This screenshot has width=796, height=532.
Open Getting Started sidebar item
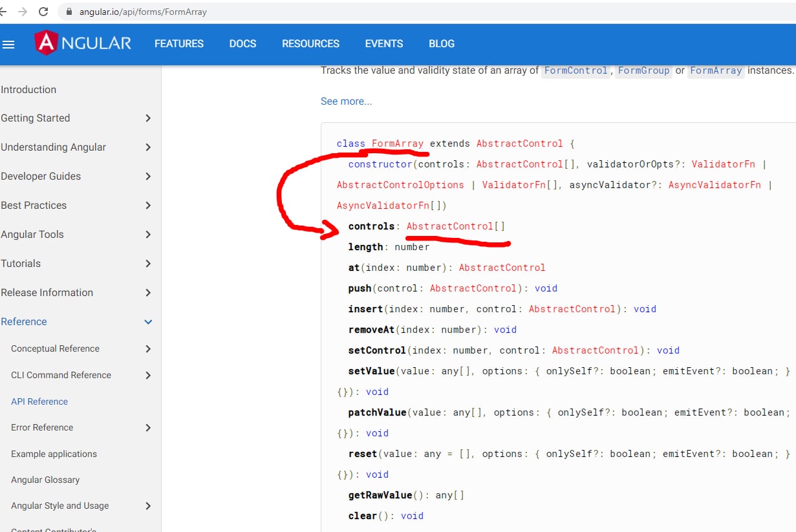pyautogui.click(x=36, y=118)
